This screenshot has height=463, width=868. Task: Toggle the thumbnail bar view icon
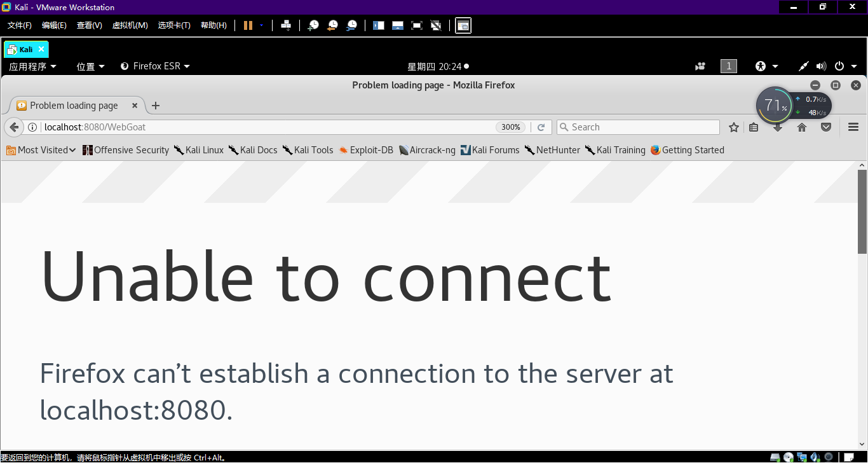(398, 25)
